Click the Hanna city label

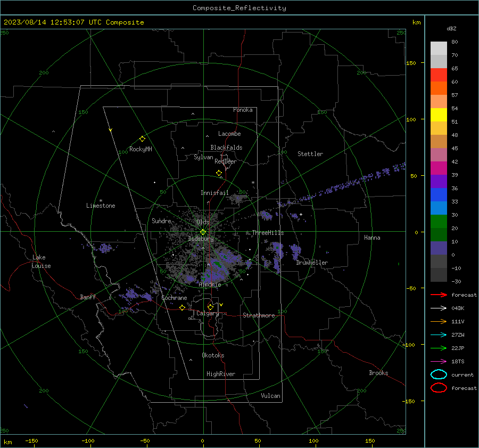tap(372, 238)
